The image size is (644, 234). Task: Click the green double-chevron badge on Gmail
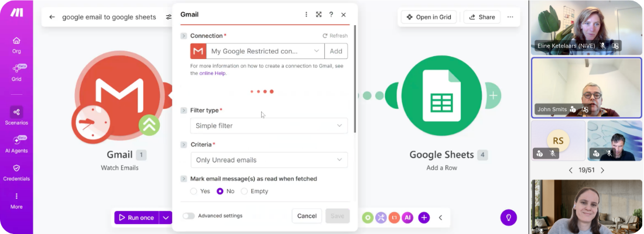pyautogui.click(x=149, y=125)
